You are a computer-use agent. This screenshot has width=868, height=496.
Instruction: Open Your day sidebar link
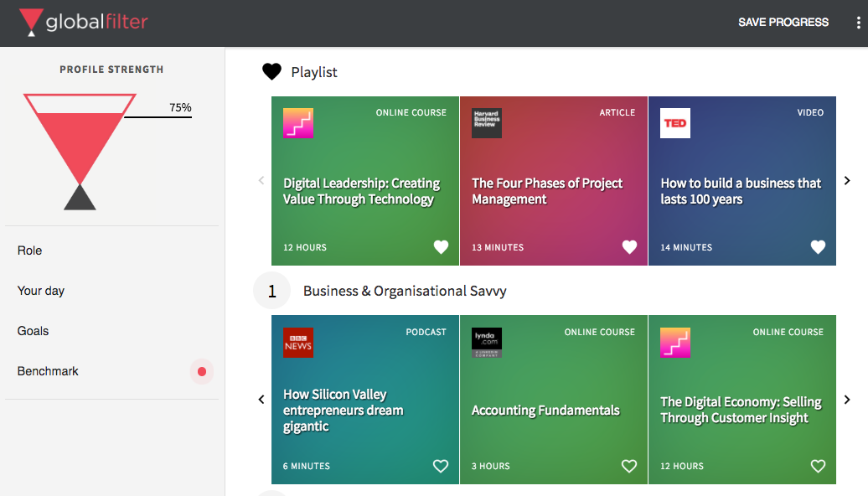(41, 291)
